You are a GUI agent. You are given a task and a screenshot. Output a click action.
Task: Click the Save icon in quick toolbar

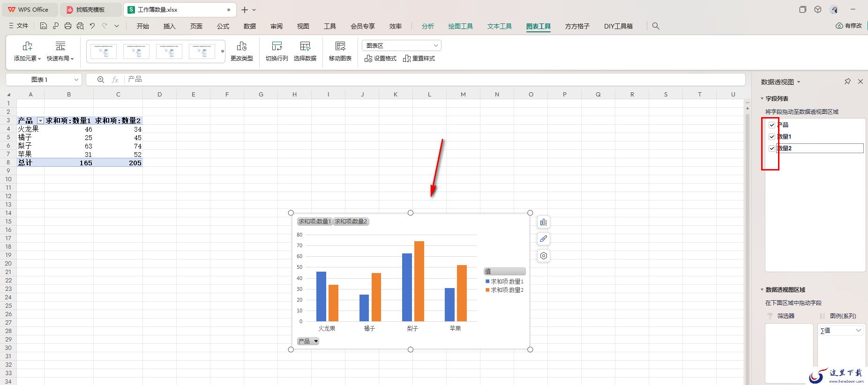[43, 26]
